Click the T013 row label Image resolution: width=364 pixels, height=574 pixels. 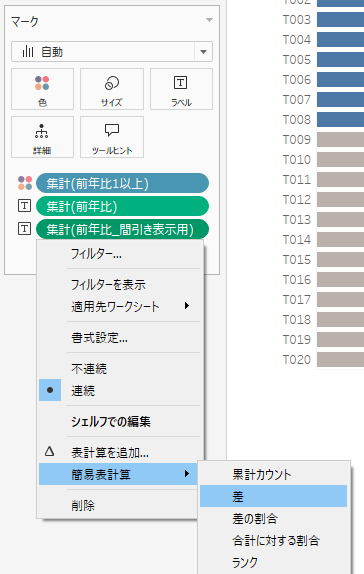[x=297, y=220]
